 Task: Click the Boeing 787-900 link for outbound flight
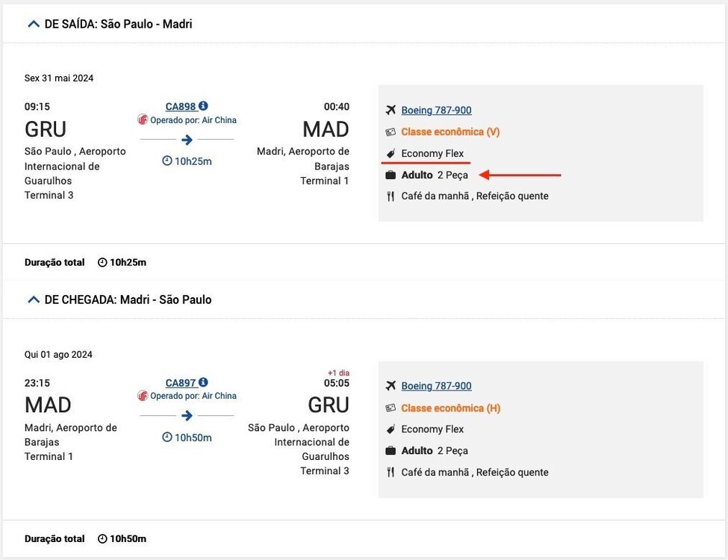436,111
